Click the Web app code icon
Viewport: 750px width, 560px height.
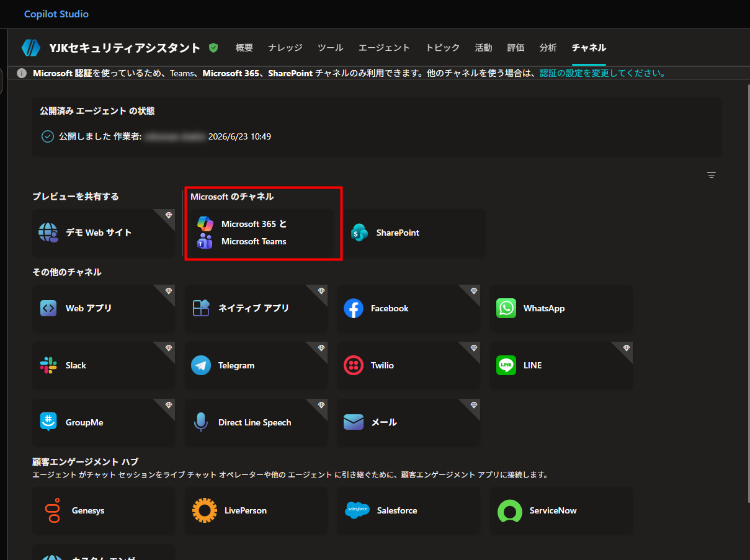[x=48, y=308]
